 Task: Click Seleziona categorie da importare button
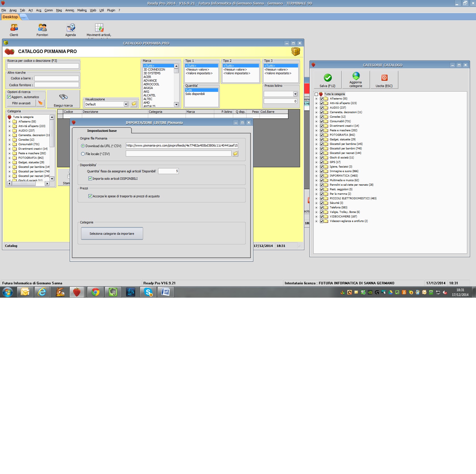[x=112, y=234]
